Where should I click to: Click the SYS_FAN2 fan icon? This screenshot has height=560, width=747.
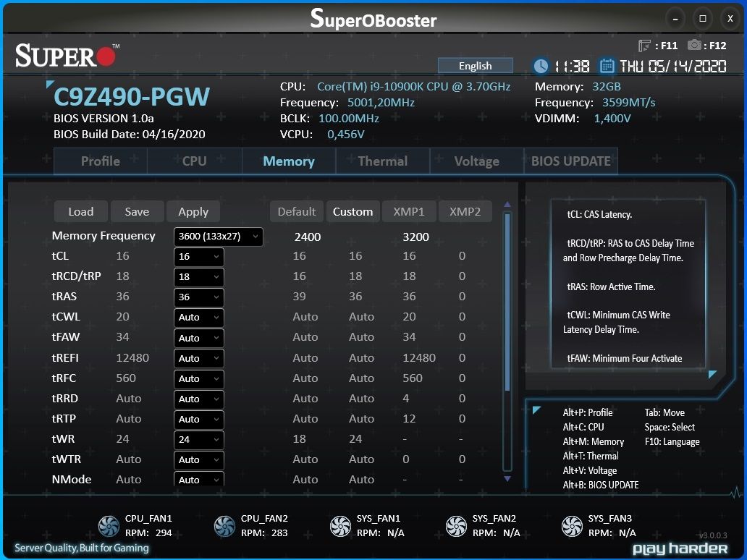[456, 526]
